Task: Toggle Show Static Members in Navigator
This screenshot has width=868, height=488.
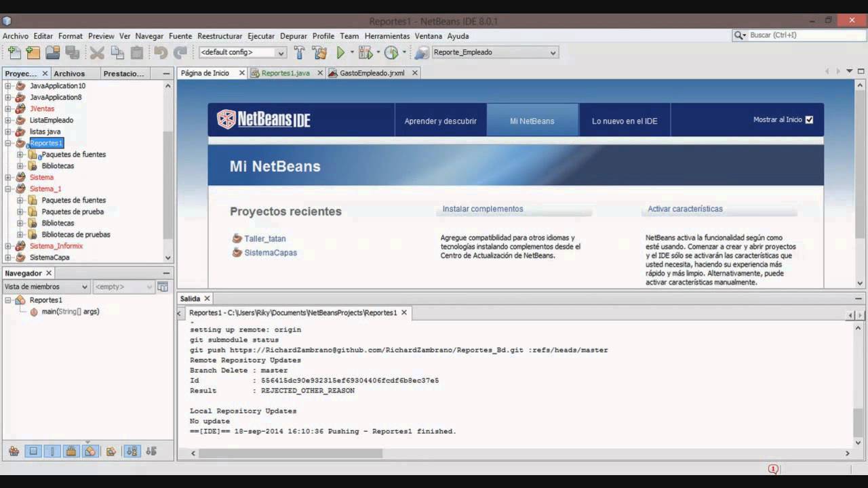Action: pyautogui.click(x=52, y=451)
